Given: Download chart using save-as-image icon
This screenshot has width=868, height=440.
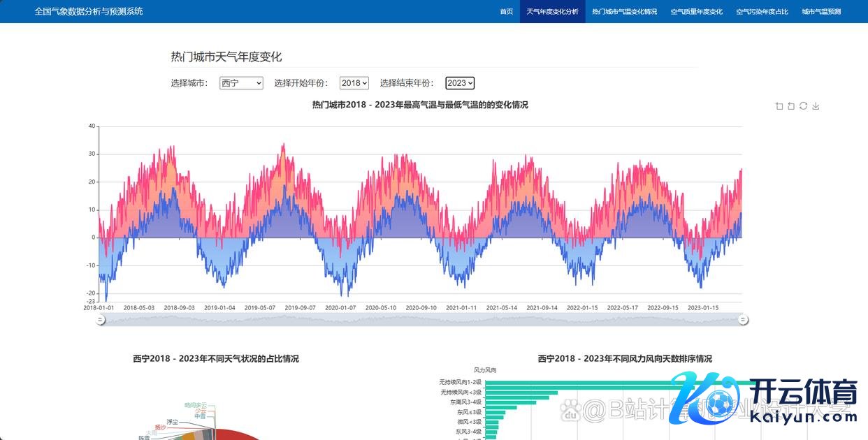Looking at the screenshot, I should tap(816, 106).
